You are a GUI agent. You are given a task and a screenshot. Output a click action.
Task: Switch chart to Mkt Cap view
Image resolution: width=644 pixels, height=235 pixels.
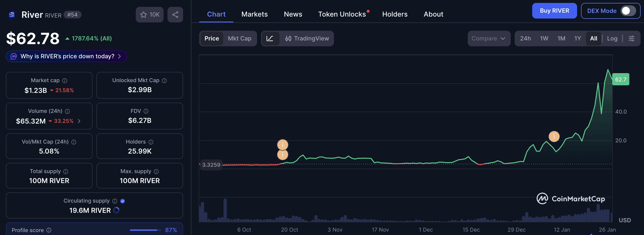(x=239, y=39)
